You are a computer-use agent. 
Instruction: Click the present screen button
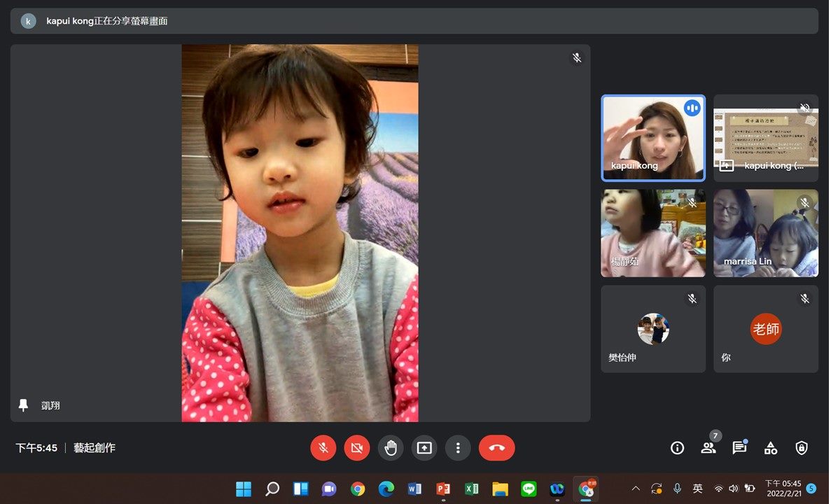click(x=424, y=448)
